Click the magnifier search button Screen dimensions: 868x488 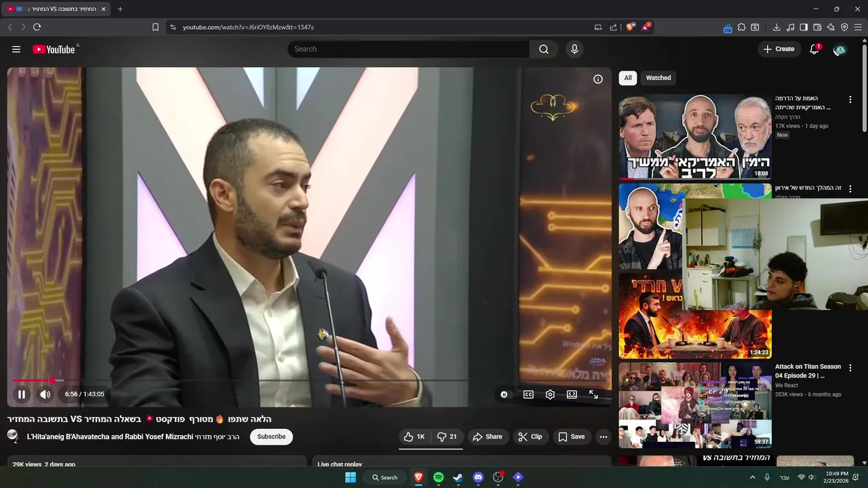tap(544, 49)
